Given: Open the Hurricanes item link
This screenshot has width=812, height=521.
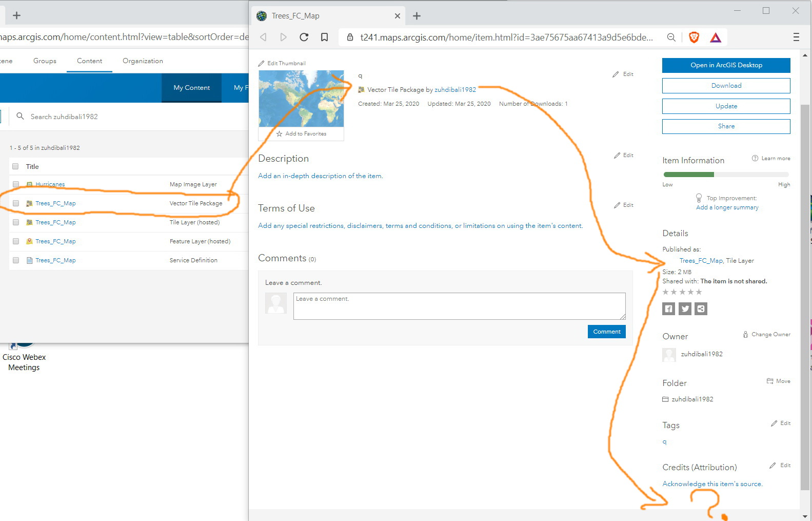Looking at the screenshot, I should pos(50,184).
